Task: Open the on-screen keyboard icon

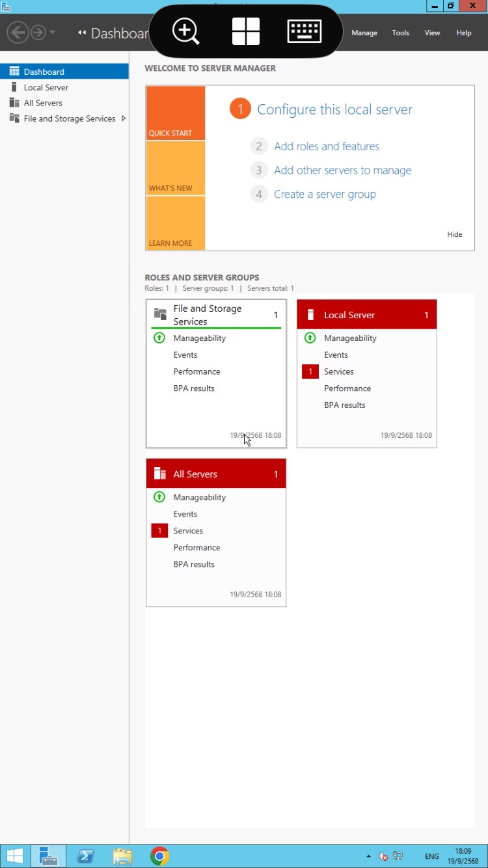Action: tap(305, 31)
